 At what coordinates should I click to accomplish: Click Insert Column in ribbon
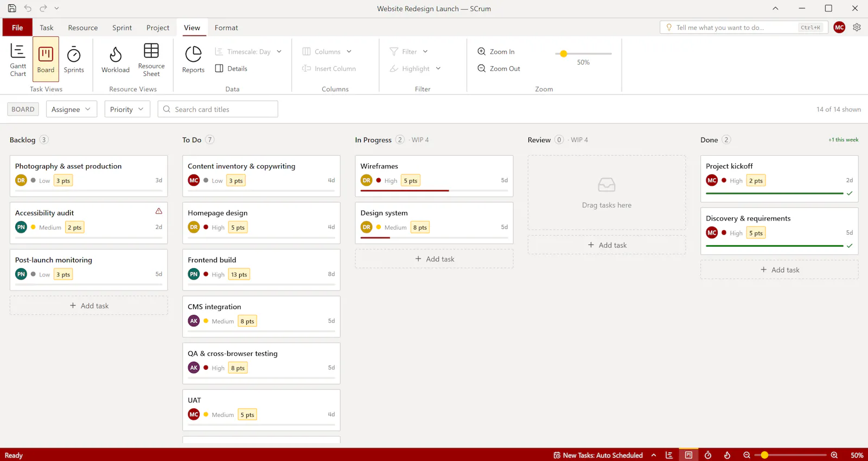(329, 68)
